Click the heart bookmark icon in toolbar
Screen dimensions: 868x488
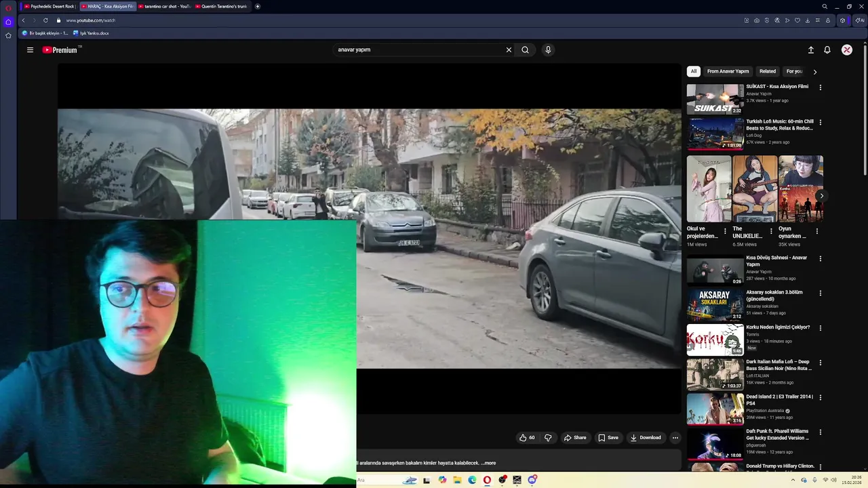797,20
